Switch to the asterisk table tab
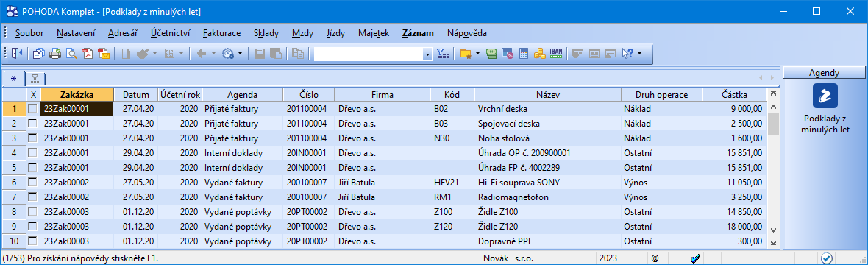Image resolution: width=868 pixels, height=265 pixels. (x=14, y=79)
